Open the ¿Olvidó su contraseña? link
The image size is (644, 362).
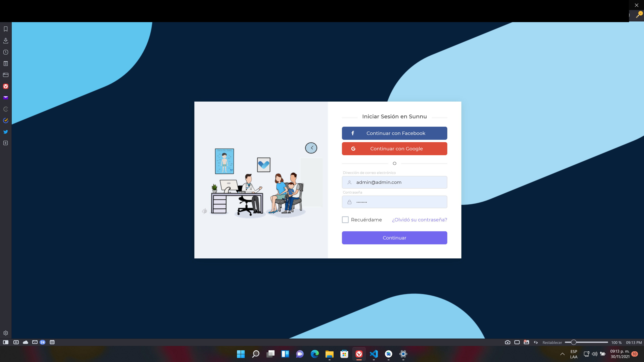coord(419,220)
